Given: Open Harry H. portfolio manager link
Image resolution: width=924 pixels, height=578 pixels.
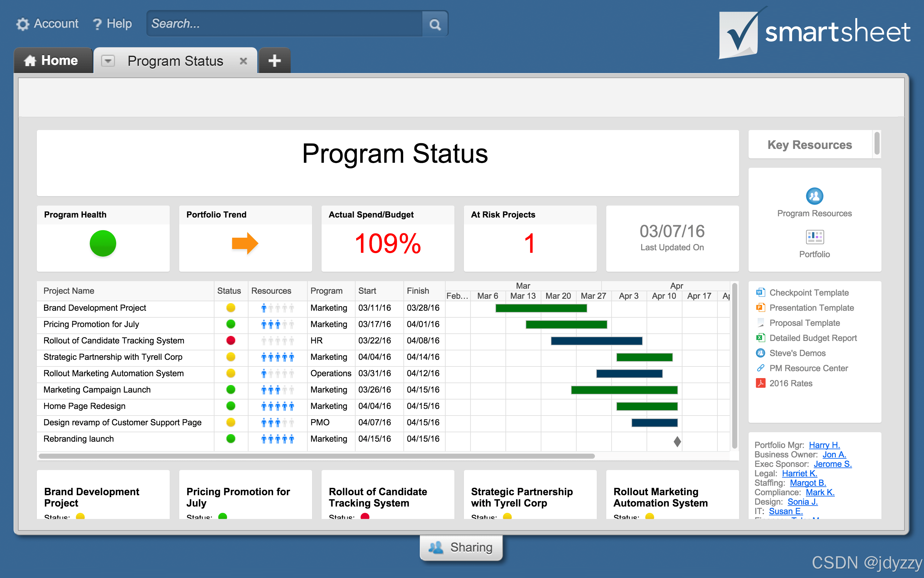Looking at the screenshot, I should point(824,445).
